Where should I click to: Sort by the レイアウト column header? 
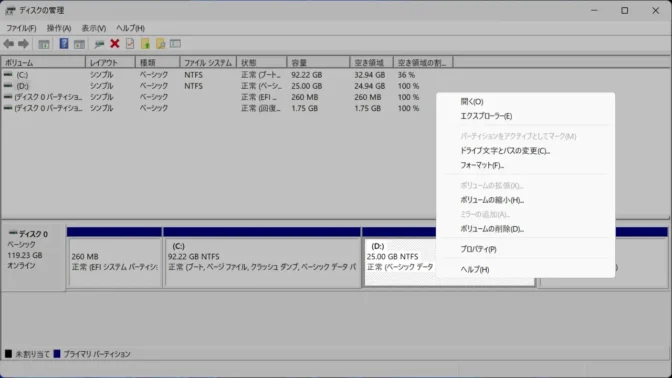[111, 63]
